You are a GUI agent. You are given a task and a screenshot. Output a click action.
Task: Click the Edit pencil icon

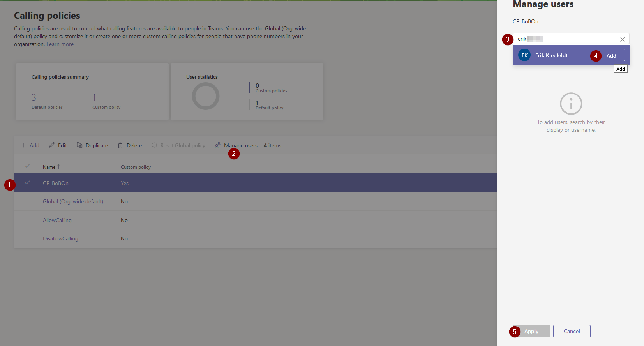tap(52, 145)
